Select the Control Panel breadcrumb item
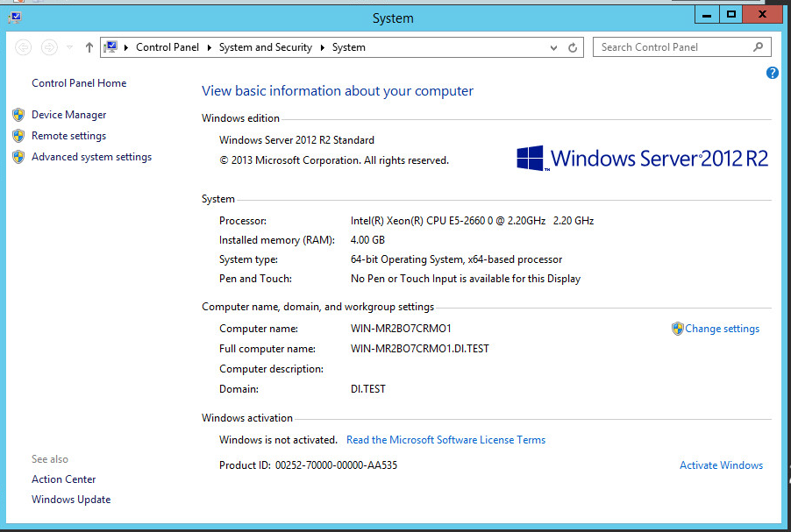The image size is (791, 532). (167, 47)
